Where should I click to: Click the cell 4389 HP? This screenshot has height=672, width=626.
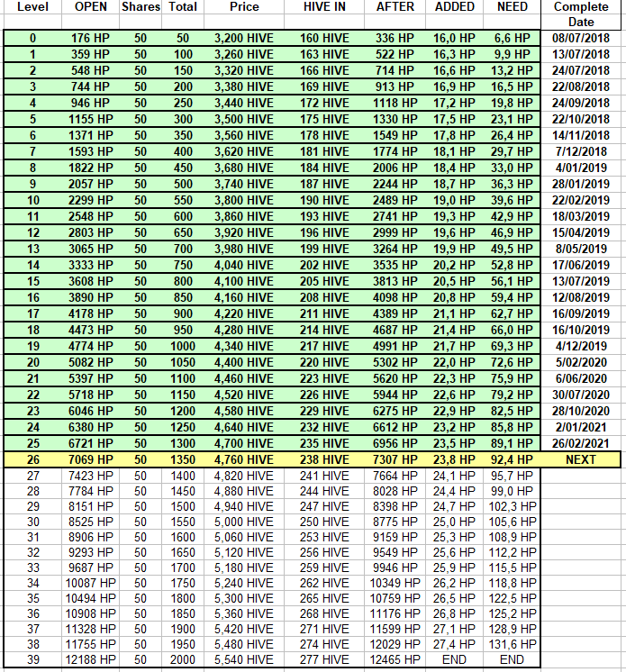click(395, 314)
